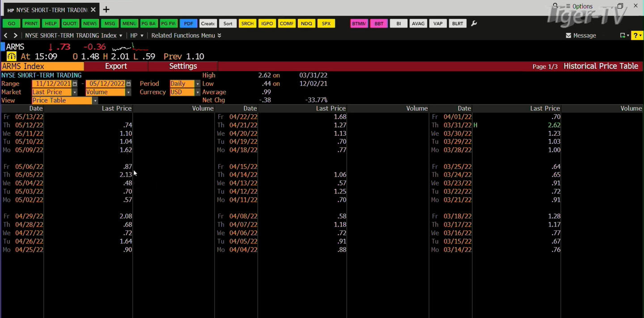Launch the SPX shortcut

[326, 23]
